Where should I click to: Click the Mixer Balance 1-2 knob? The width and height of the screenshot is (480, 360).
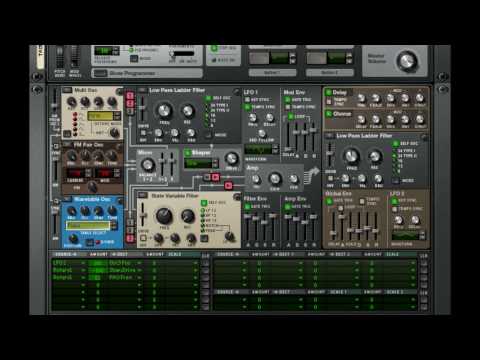147,164
